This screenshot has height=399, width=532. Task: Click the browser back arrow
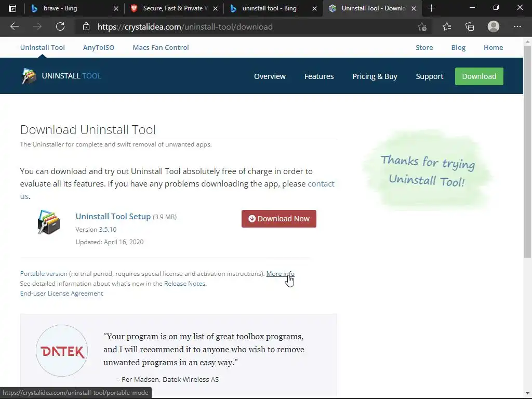click(x=14, y=26)
